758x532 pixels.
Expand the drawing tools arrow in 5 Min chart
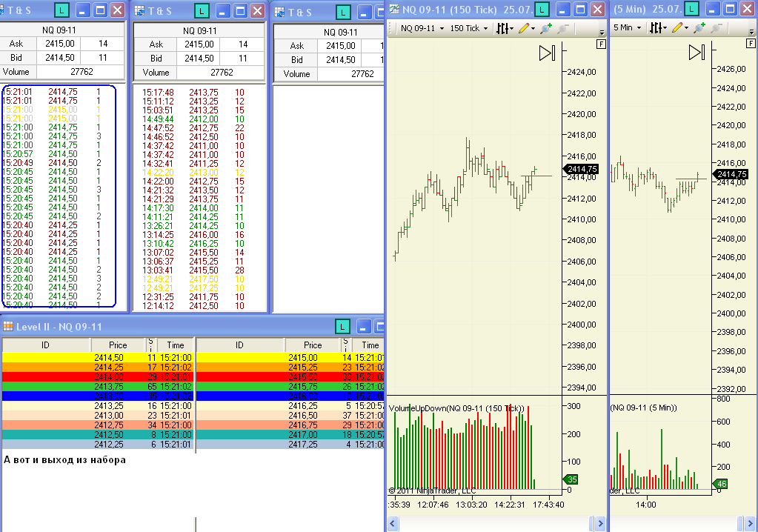click(x=686, y=28)
